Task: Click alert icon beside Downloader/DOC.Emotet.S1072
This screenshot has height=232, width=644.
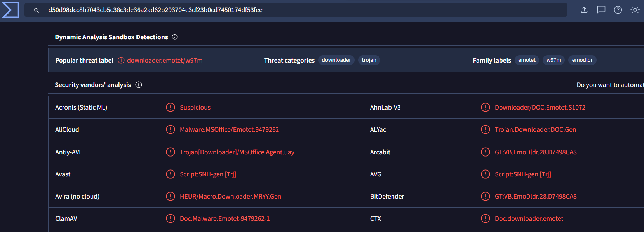Action: pos(486,107)
